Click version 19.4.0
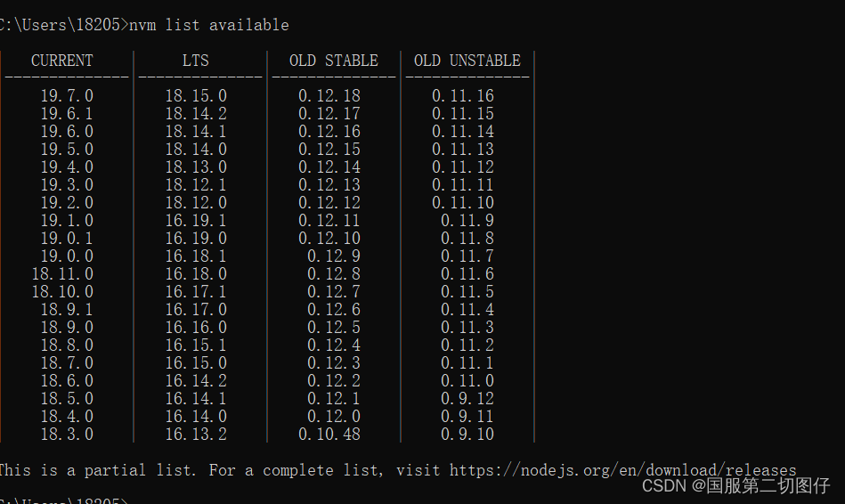Image resolution: width=845 pixels, height=504 pixels. [x=67, y=167]
